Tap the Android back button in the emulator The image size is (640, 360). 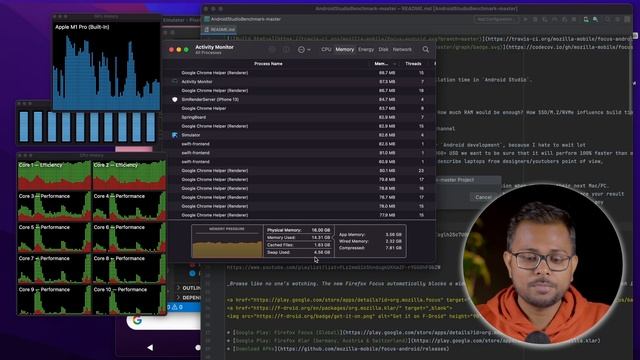[150, 347]
